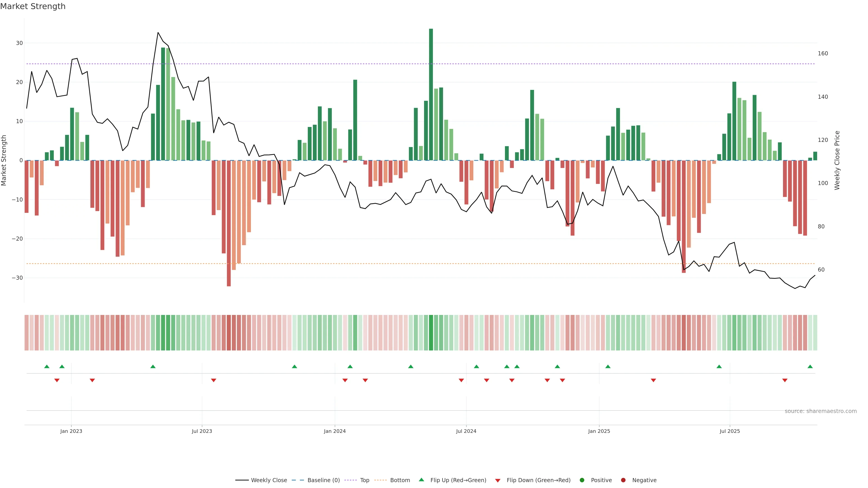
Task: Click the source: sharemaestro.com text
Action: coord(821,411)
